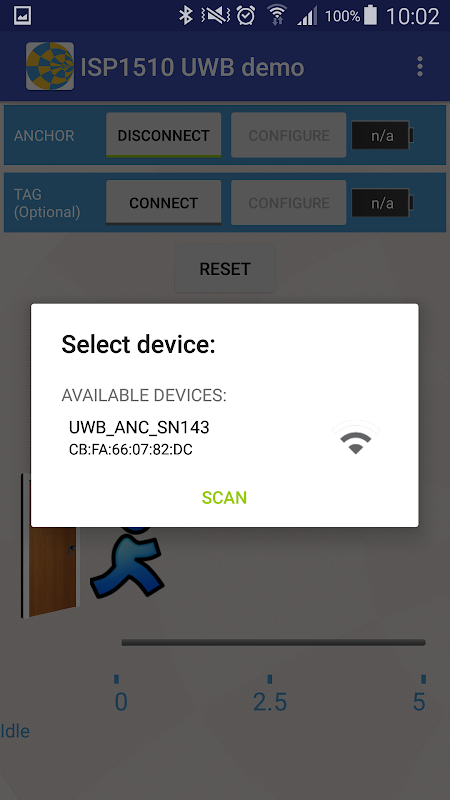Tap the green SCAN button
Viewport: 450px width, 800px height.
point(224,497)
